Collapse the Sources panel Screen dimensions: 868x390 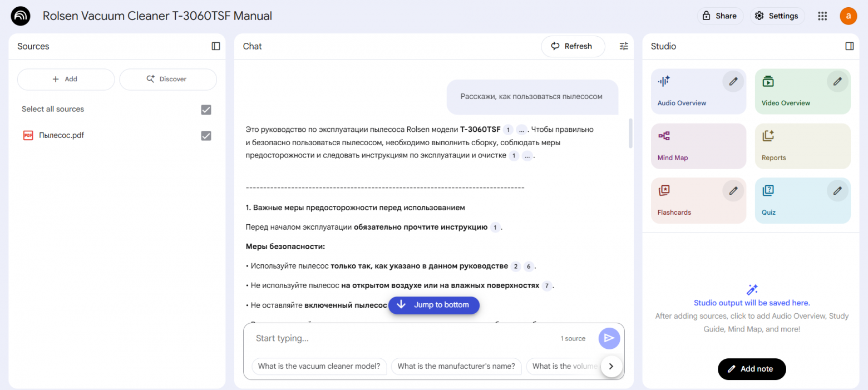click(215, 46)
